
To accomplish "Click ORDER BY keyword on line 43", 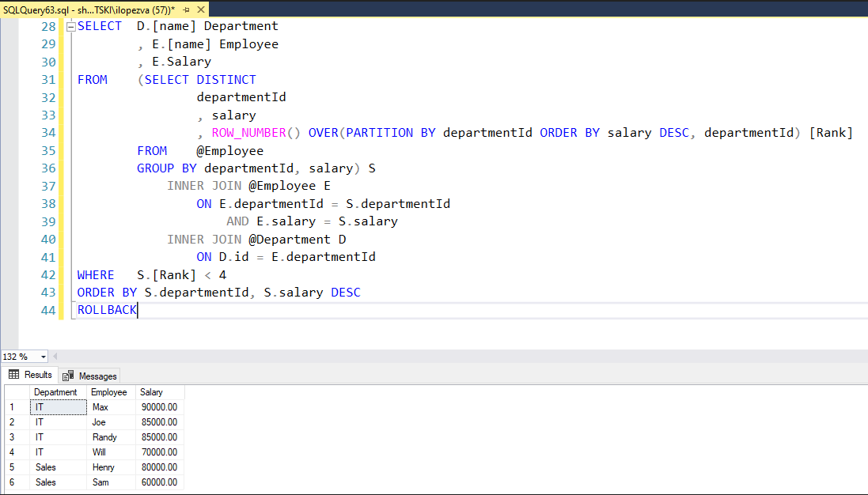I will [x=107, y=293].
